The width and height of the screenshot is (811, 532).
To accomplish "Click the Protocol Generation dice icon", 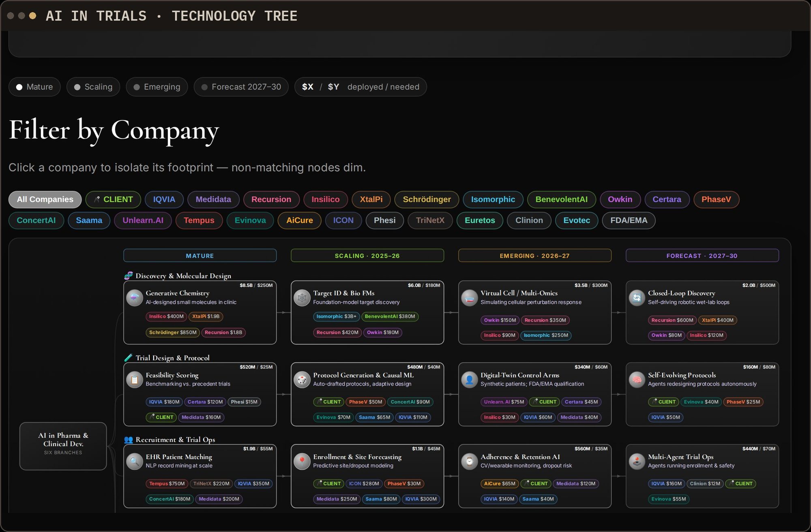I will click(x=302, y=380).
